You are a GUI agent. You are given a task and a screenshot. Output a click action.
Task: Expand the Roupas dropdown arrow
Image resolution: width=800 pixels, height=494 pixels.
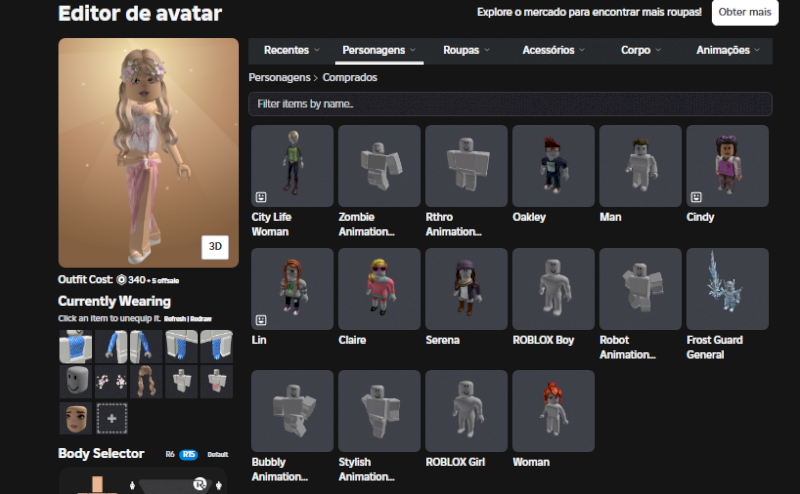click(x=487, y=50)
